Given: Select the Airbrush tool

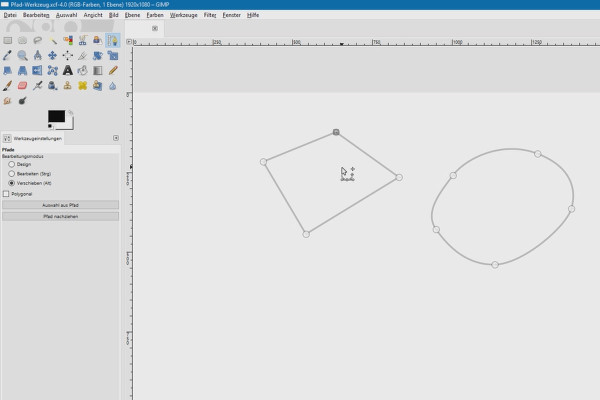Looking at the screenshot, I should 38,86.
